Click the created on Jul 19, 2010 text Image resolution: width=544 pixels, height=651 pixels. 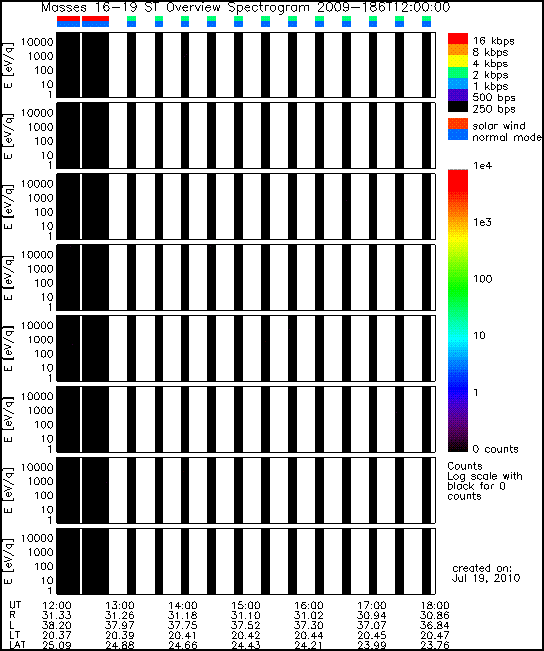[x=486, y=573]
